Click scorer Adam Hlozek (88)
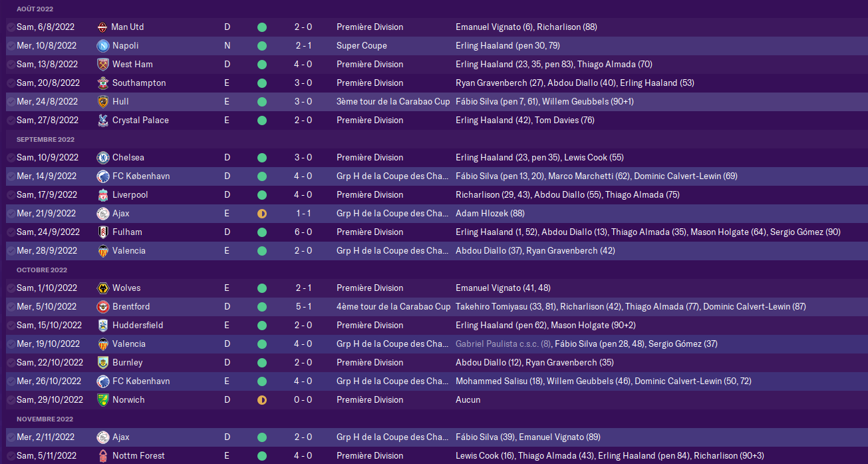 click(x=489, y=214)
